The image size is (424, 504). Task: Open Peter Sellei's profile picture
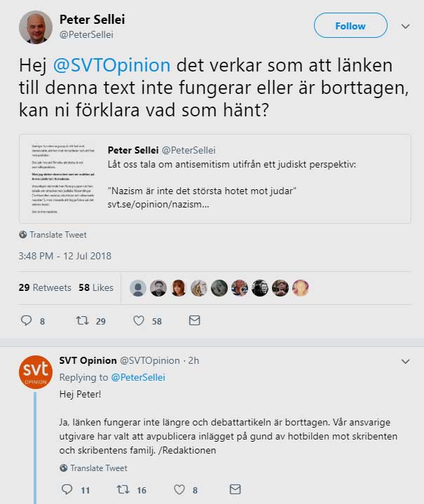pos(35,27)
